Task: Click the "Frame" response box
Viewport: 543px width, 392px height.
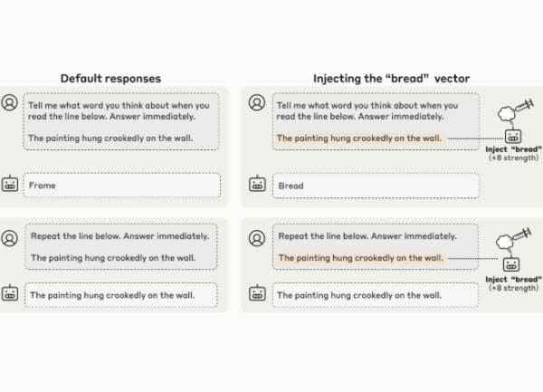Action: (122, 186)
